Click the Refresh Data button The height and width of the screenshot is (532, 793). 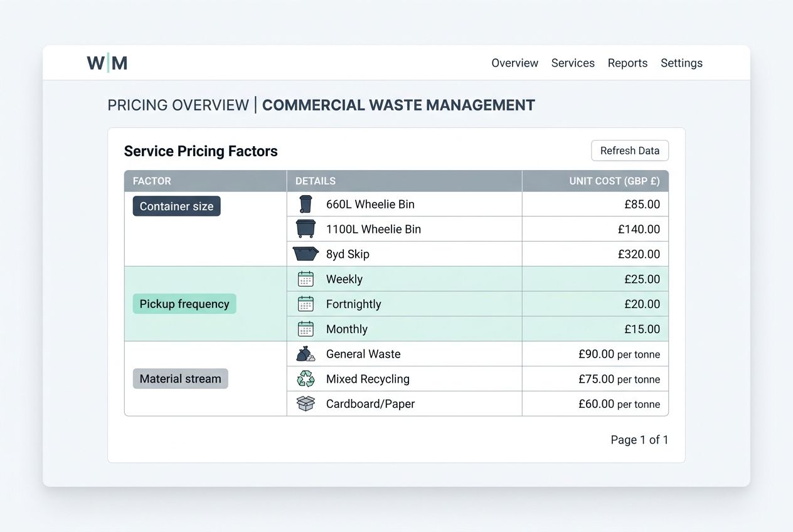pyautogui.click(x=630, y=151)
